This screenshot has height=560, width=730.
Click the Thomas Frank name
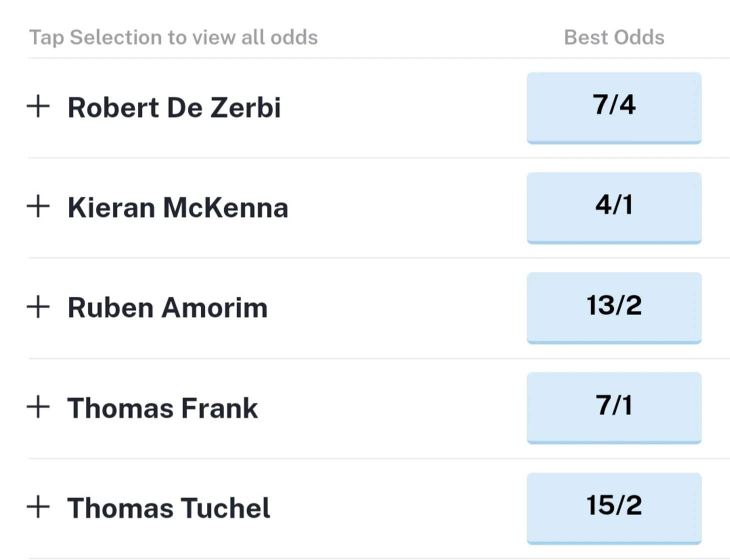(162, 408)
